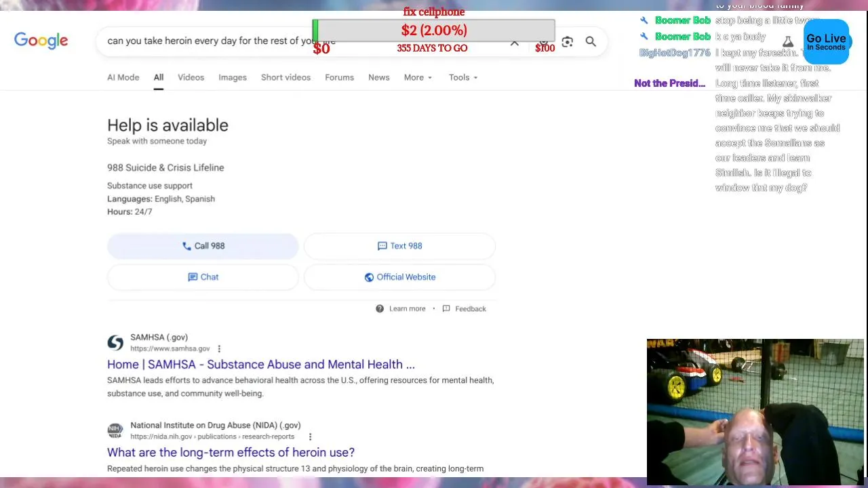
Task: Click the fix cellphone donation goal bar
Action: click(x=434, y=30)
